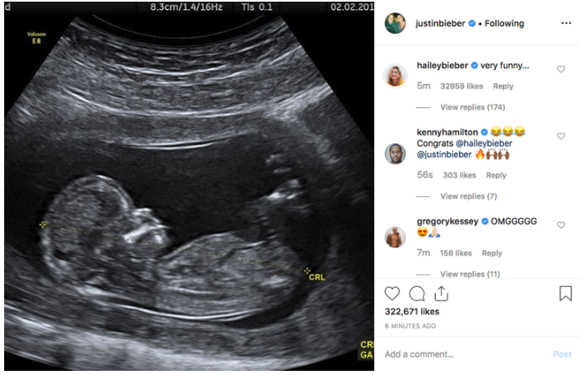Expand View replies (174)
Image resolution: width=588 pixels, height=375 pixels.
click(x=472, y=107)
